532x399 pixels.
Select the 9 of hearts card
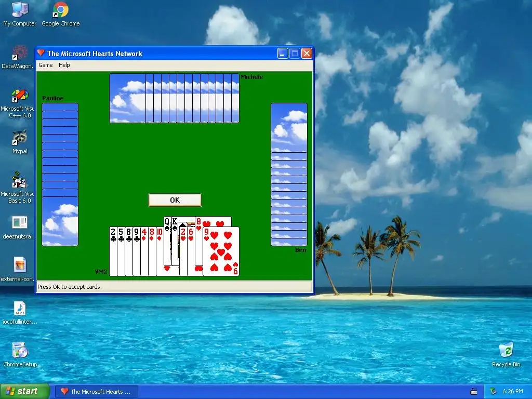[x=221, y=251]
